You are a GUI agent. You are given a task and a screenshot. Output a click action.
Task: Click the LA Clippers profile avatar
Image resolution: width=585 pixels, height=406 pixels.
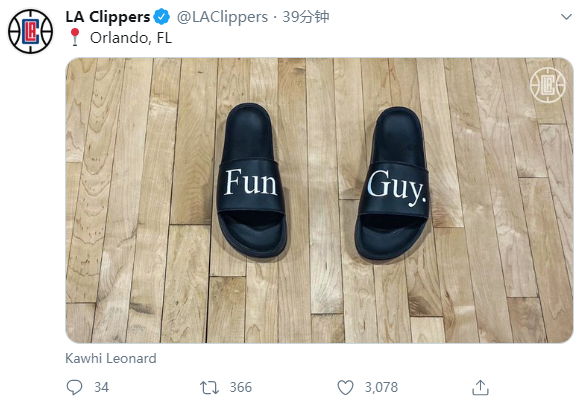coord(31,31)
